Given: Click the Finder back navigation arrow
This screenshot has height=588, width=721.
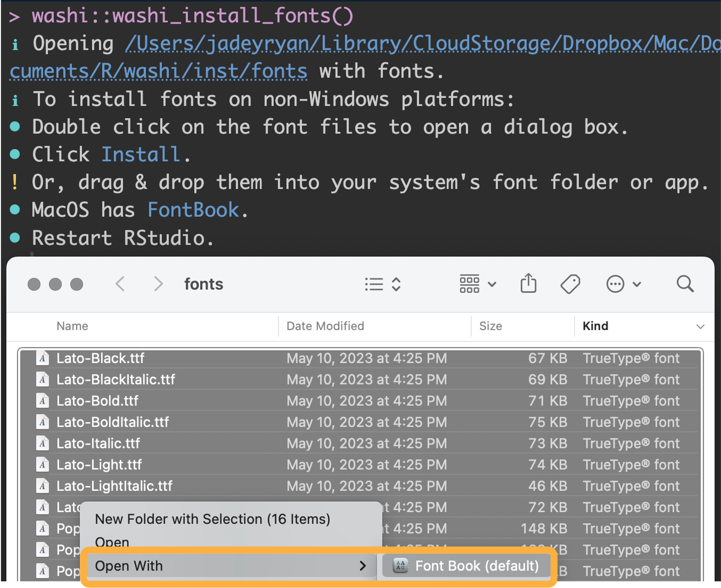Looking at the screenshot, I should [120, 284].
